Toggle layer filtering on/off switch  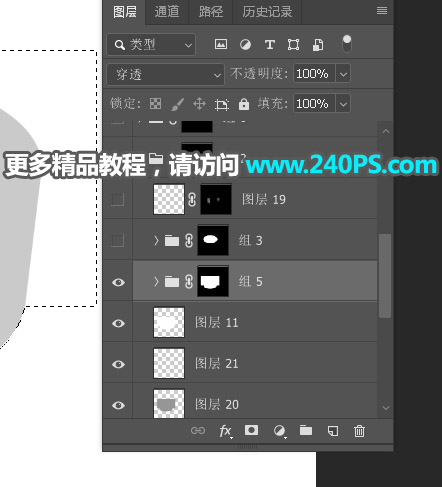click(x=347, y=44)
